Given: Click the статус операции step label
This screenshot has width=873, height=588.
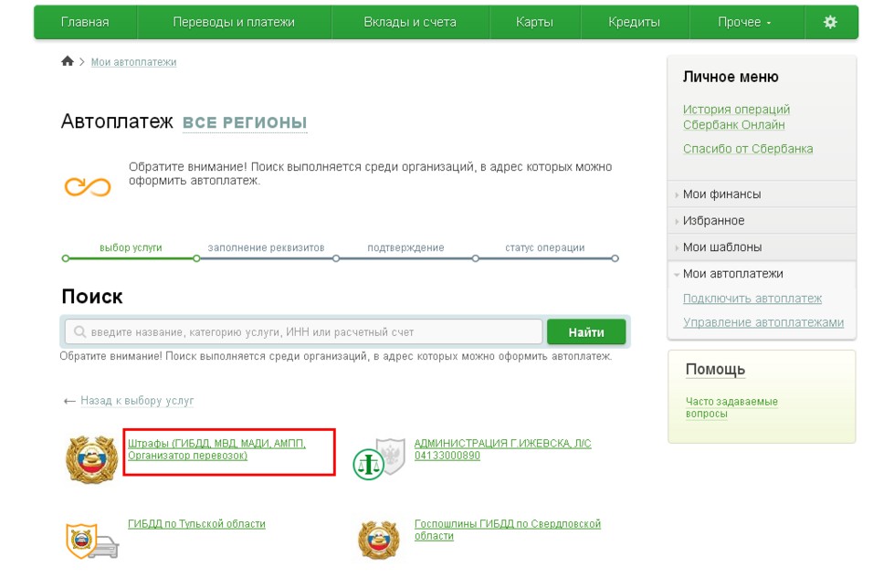Looking at the screenshot, I should click(x=545, y=247).
